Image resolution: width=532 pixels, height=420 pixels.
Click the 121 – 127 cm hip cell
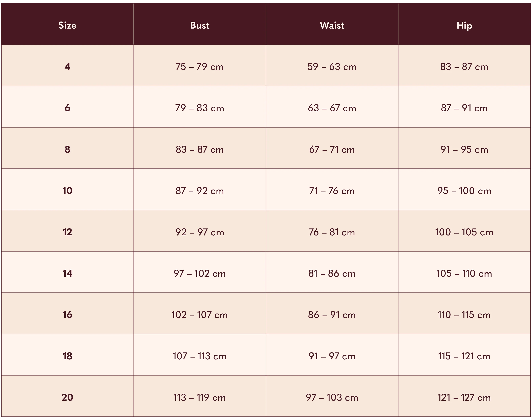464,397
